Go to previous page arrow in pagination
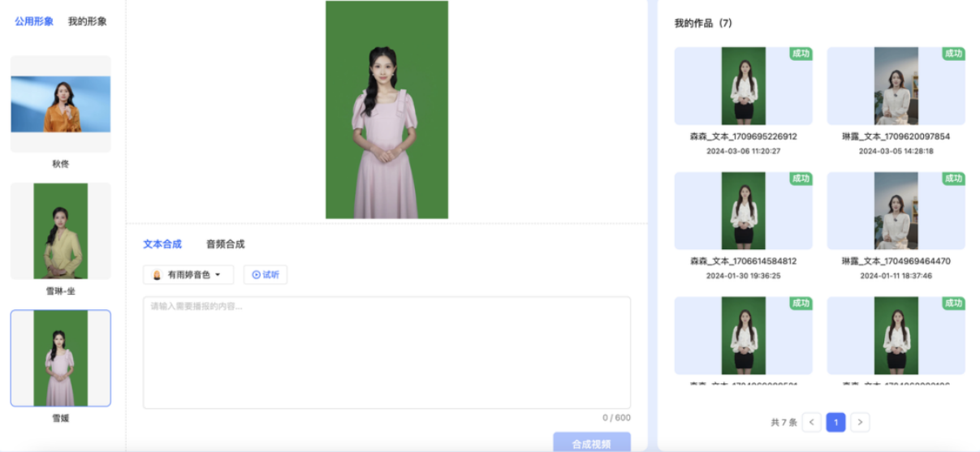This screenshot has height=452, width=980. 811,422
